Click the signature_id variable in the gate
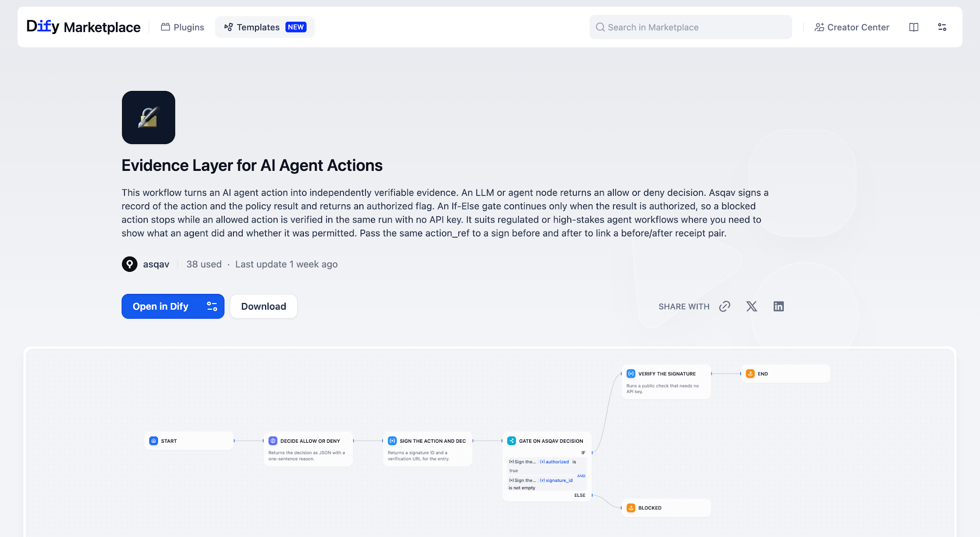 pos(556,481)
